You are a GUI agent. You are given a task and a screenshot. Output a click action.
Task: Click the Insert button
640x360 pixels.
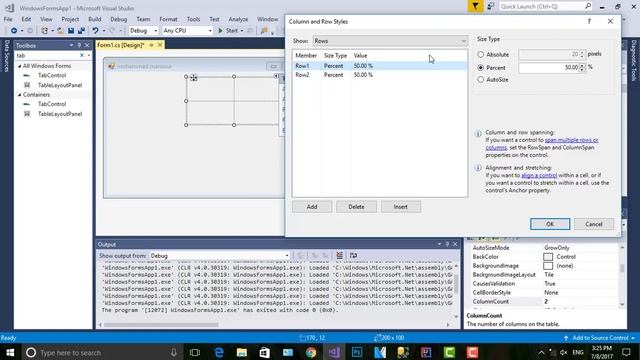[401, 207]
